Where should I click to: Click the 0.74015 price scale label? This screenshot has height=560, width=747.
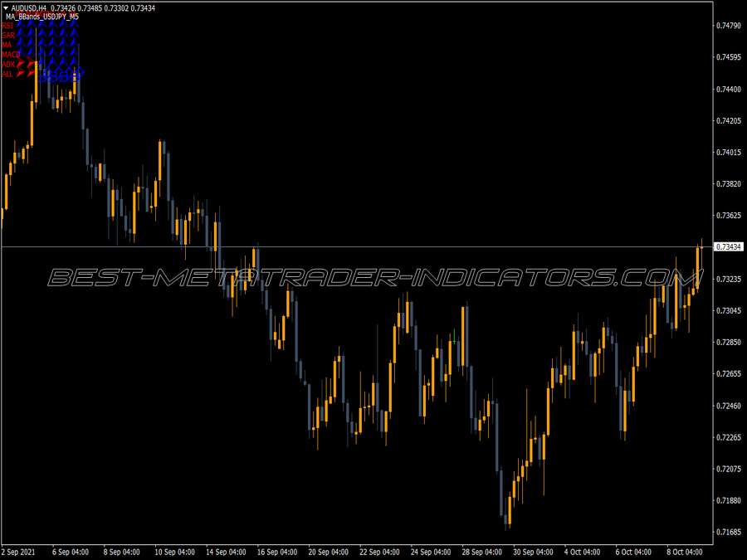click(x=729, y=153)
